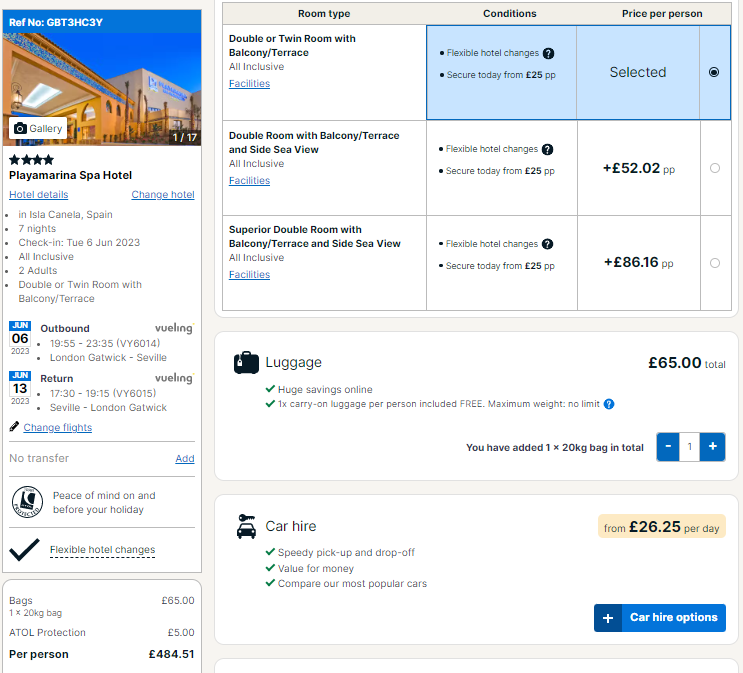Select the Double or Twin Room radio button
Screen dimensions: 743x673
pos(714,72)
